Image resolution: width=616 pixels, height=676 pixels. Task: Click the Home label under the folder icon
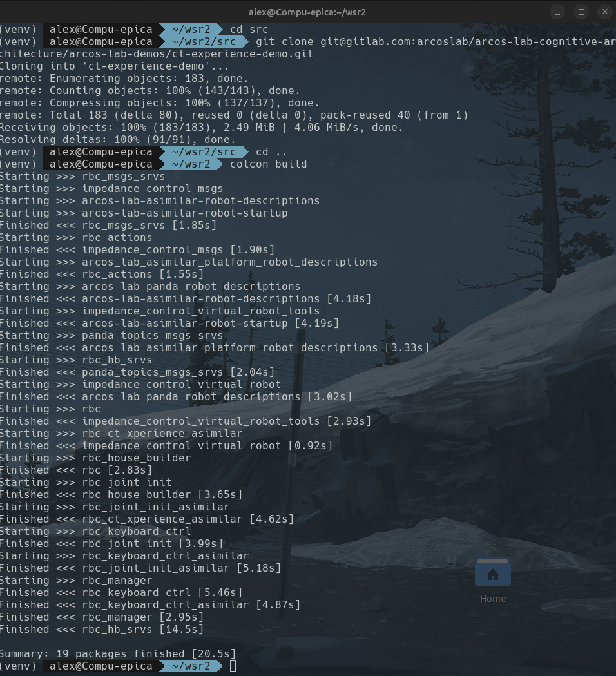pyautogui.click(x=492, y=599)
